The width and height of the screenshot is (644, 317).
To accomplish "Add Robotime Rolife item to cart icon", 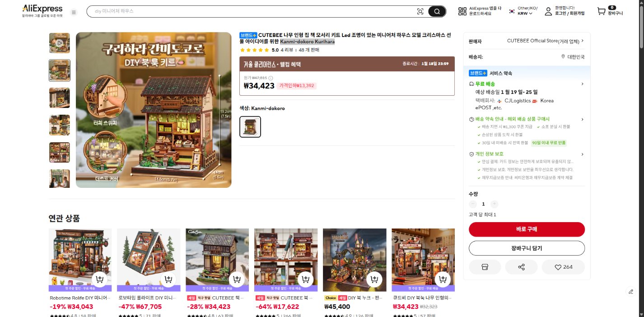I will click(100, 280).
